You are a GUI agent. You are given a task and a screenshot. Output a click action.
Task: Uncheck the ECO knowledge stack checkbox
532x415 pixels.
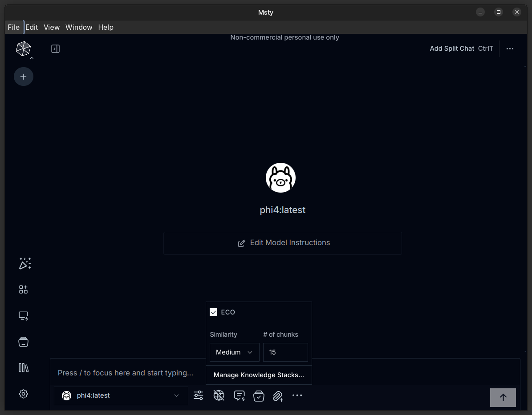[x=214, y=312]
